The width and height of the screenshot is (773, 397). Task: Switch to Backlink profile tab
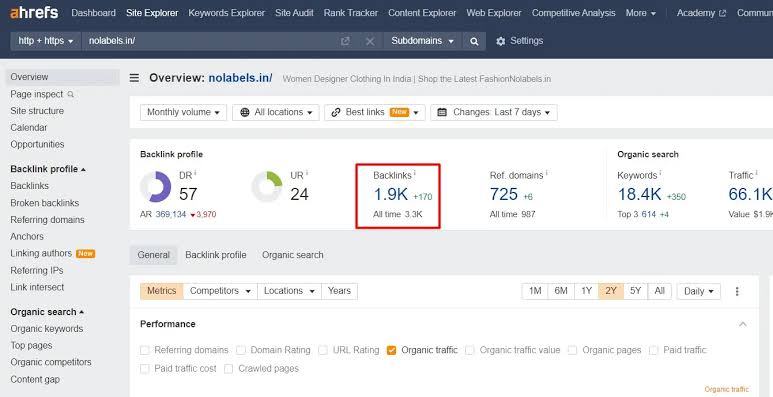[216, 255]
